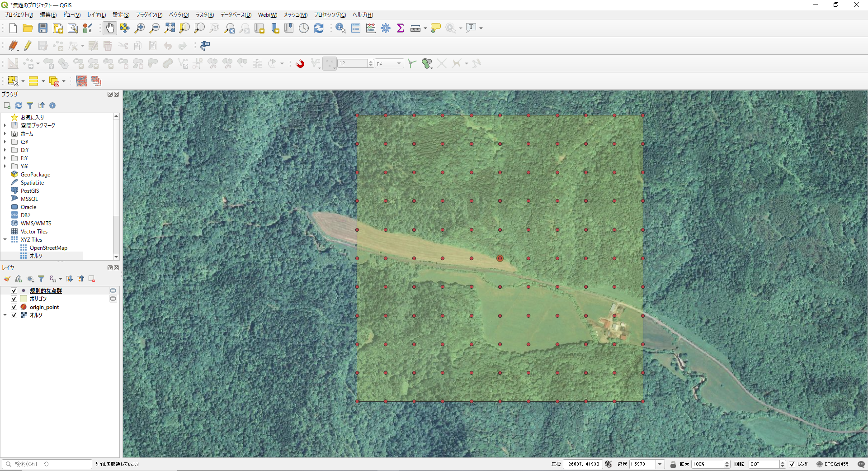
Task: Click the locator search field
Action: pyautogui.click(x=47, y=464)
